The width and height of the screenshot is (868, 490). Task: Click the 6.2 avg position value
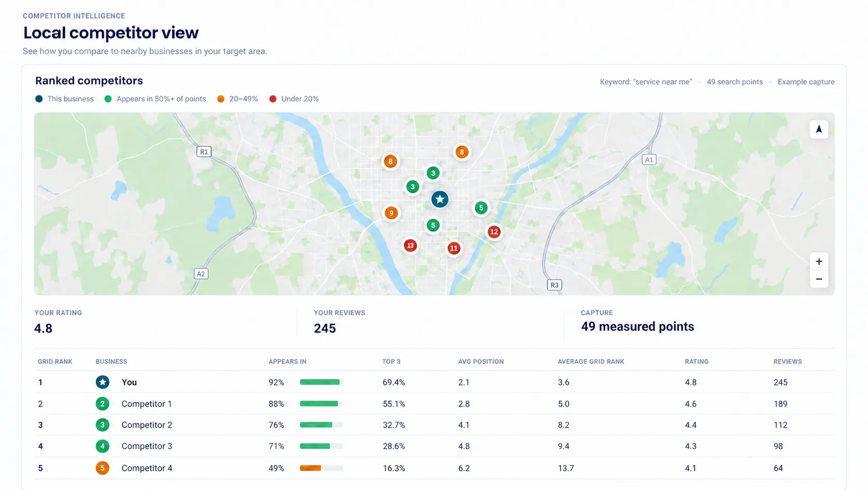[x=464, y=468]
